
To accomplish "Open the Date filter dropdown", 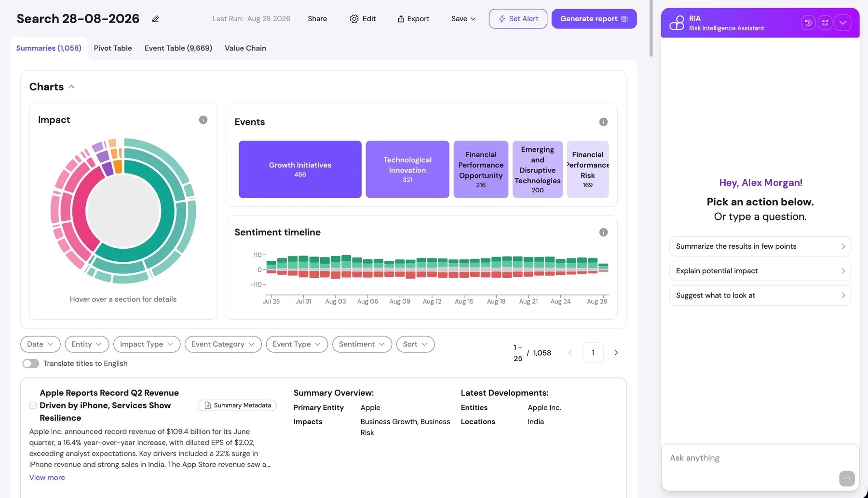I will click(x=41, y=344).
